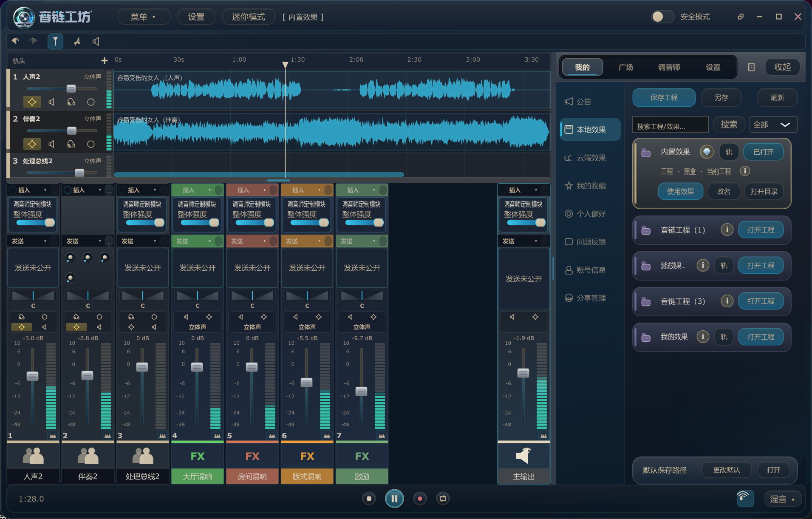812x519 pixels.
Task: Expand the 发送 dropdown on the 大厅混响 channel
Action: (209, 241)
